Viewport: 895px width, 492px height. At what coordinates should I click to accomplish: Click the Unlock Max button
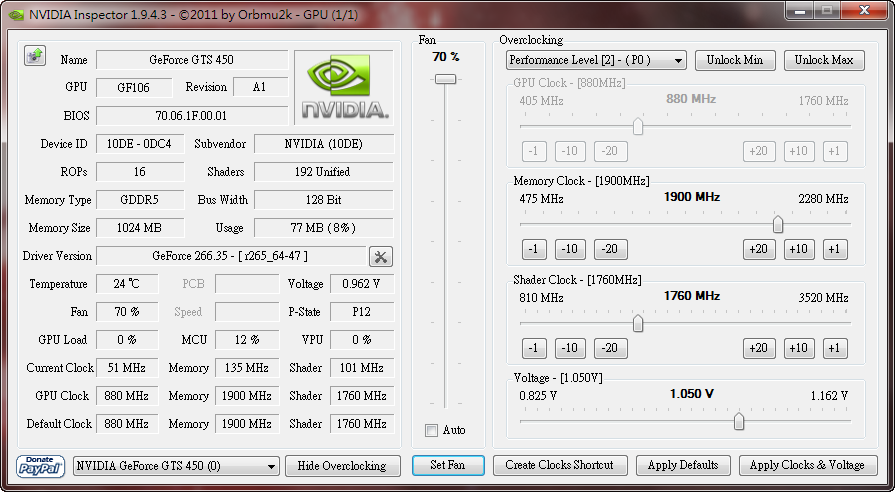pos(824,60)
